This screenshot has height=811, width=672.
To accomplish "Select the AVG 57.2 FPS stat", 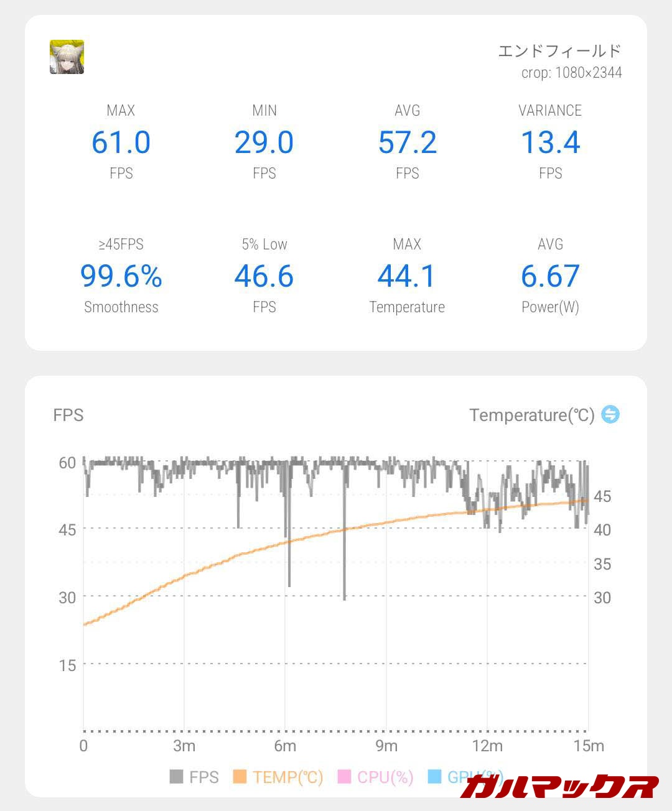I will tap(407, 142).
